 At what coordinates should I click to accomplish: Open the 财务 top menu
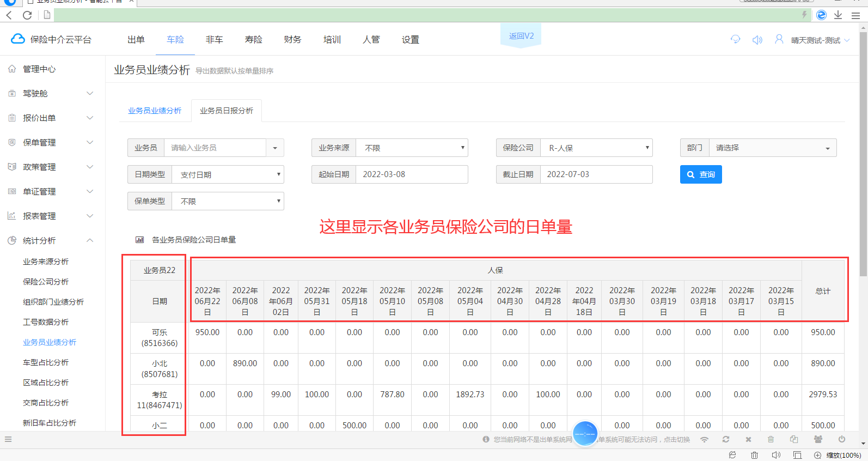[293, 40]
